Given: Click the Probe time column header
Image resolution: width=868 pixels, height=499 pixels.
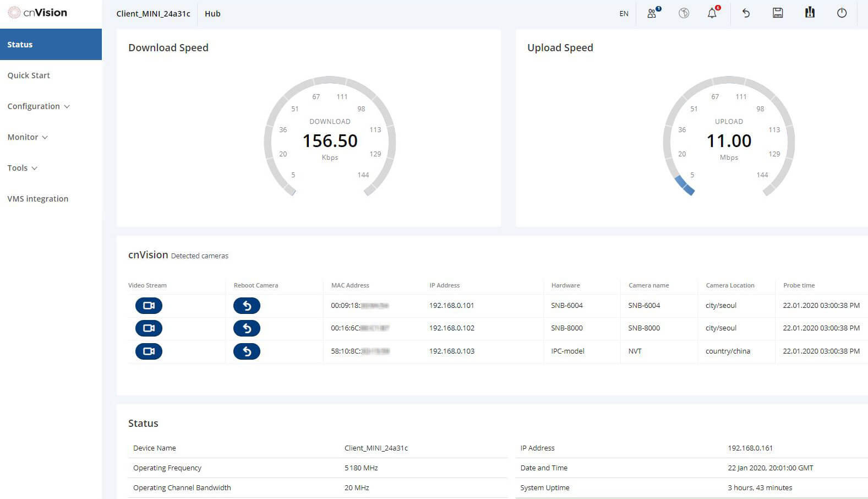Looking at the screenshot, I should pos(799,285).
